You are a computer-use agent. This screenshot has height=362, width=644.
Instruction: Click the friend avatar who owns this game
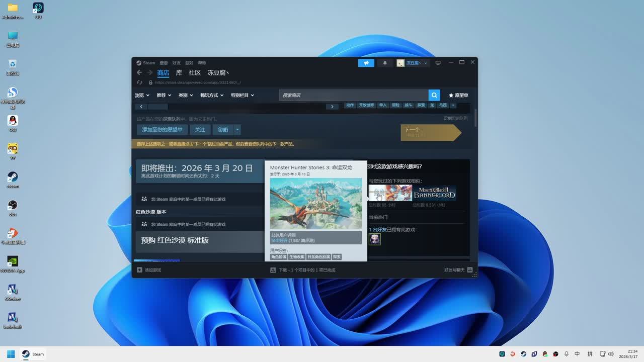click(374, 239)
